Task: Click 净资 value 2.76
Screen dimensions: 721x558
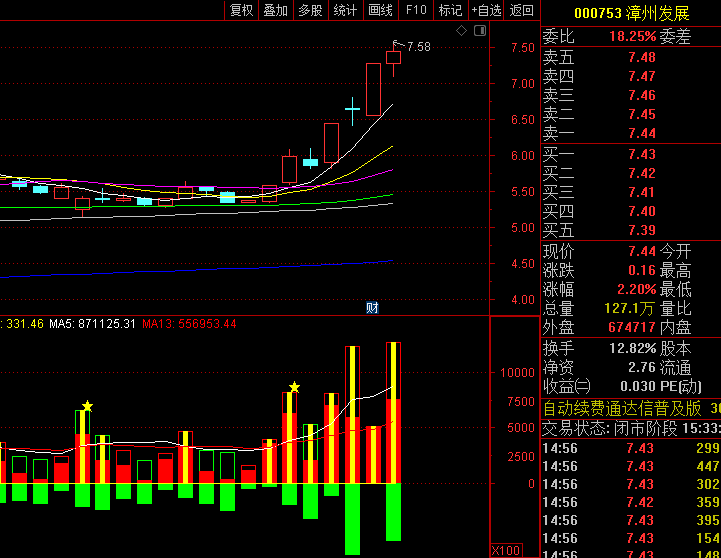Action: (x=642, y=367)
